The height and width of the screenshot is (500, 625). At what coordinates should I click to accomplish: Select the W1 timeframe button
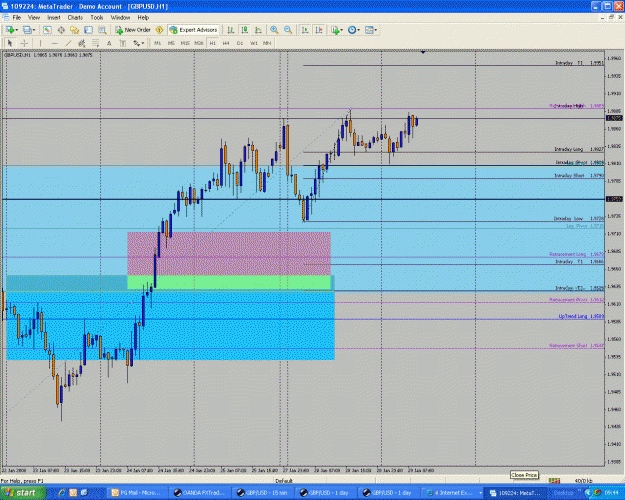pyautogui.click(x=254, y=43)
